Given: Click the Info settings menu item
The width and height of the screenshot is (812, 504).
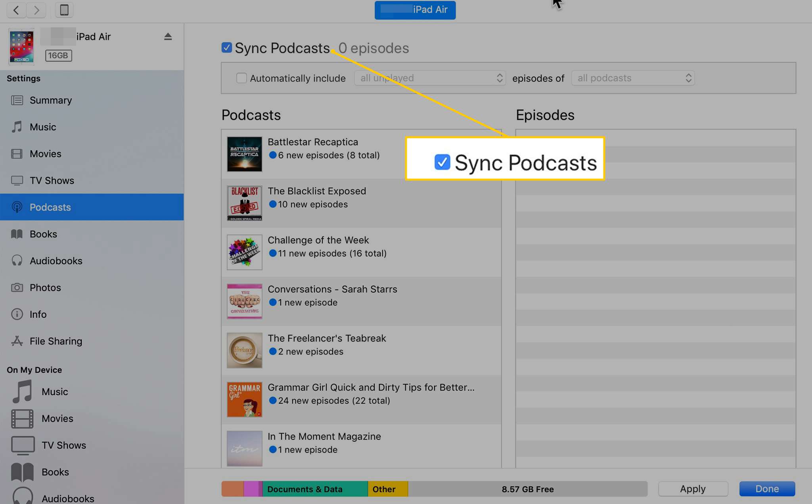Looking at the screenshot, I should 38,314.
